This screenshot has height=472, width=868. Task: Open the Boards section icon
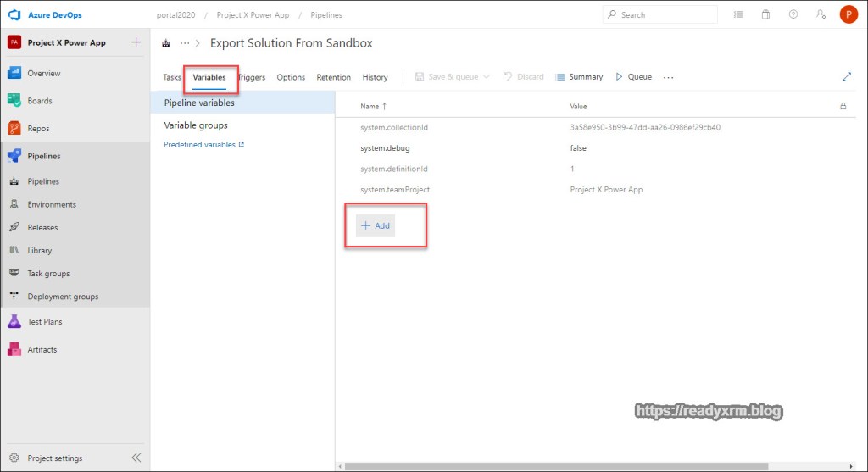[14, 101]
